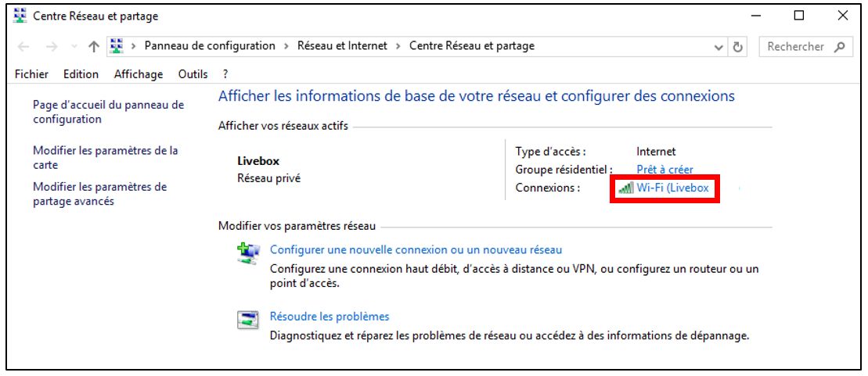Viewport: 868px width, 376px height.
Task: Open Modifier les paramètres de partage avancés
Action: (99, 194)
